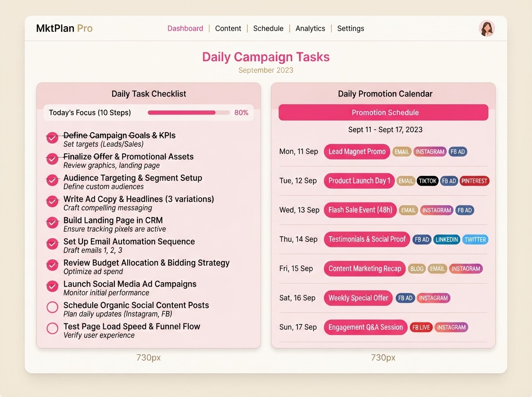Click Friday's INSTAGRAM channel tag
The height and width of the screenshot is (397, 532).
pyautogui.click(x=466, y=269)
